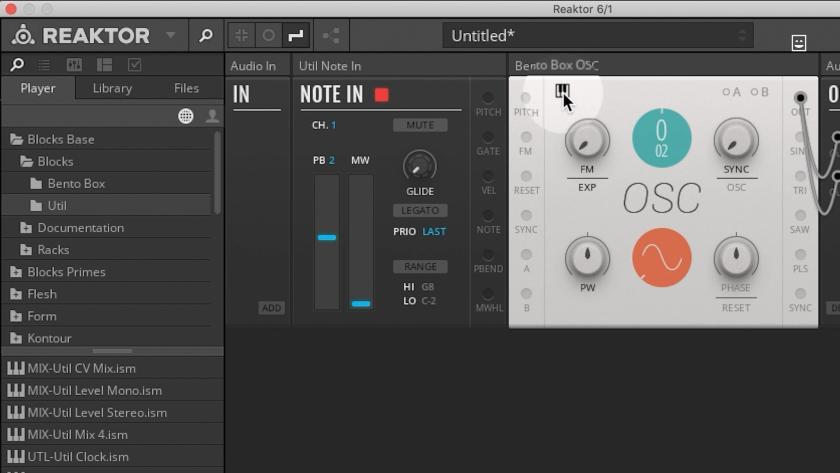Select MIX-Util Level Stereo.ism file
The image size is (840, 473).
[x=97, y=412]
